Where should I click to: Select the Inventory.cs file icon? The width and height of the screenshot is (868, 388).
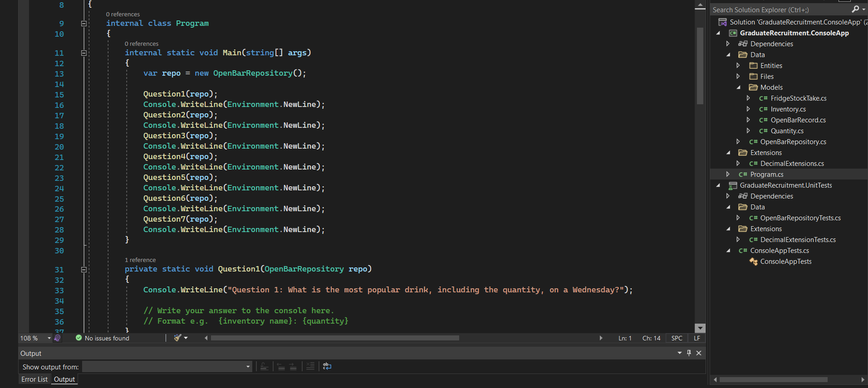coord(763,109)
